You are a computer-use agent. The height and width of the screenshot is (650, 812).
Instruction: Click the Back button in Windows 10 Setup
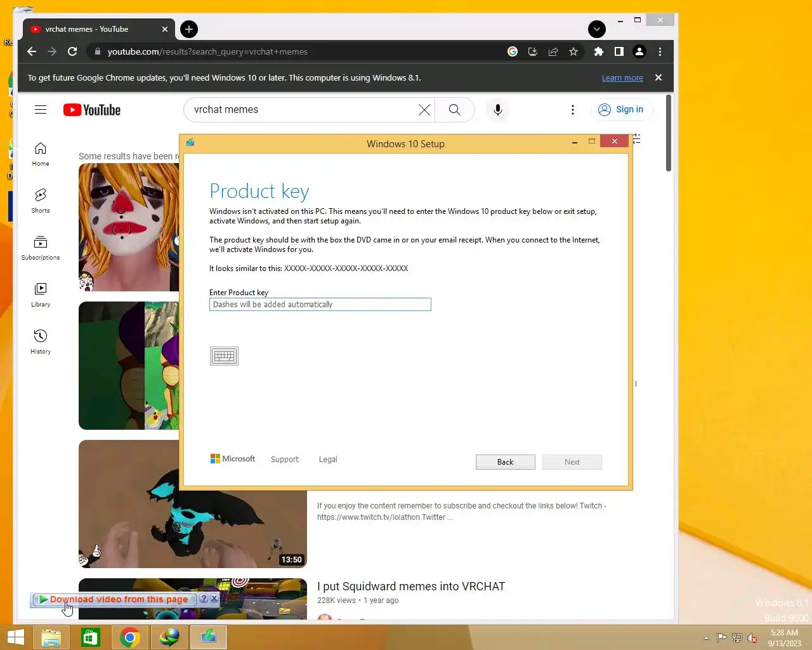pos(505,462)
